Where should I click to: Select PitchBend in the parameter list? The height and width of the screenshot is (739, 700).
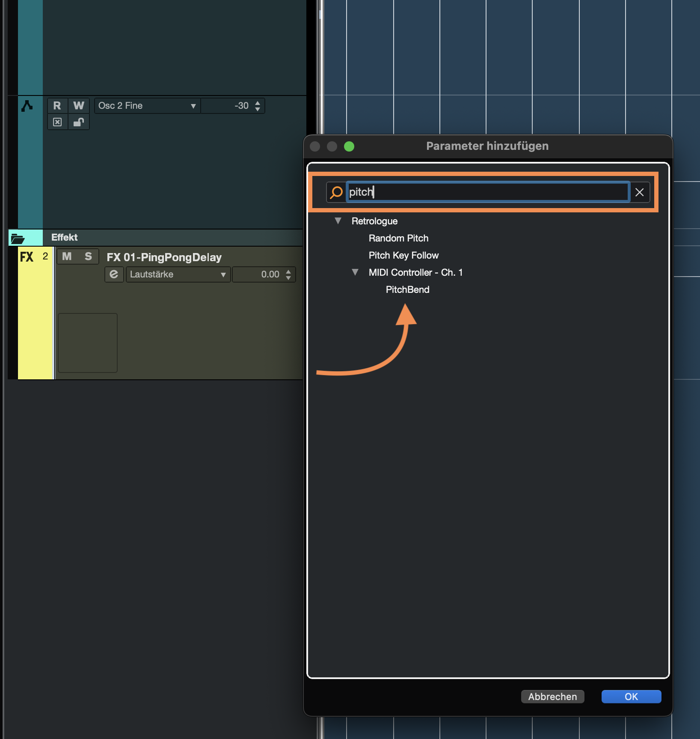pos(407,290)
